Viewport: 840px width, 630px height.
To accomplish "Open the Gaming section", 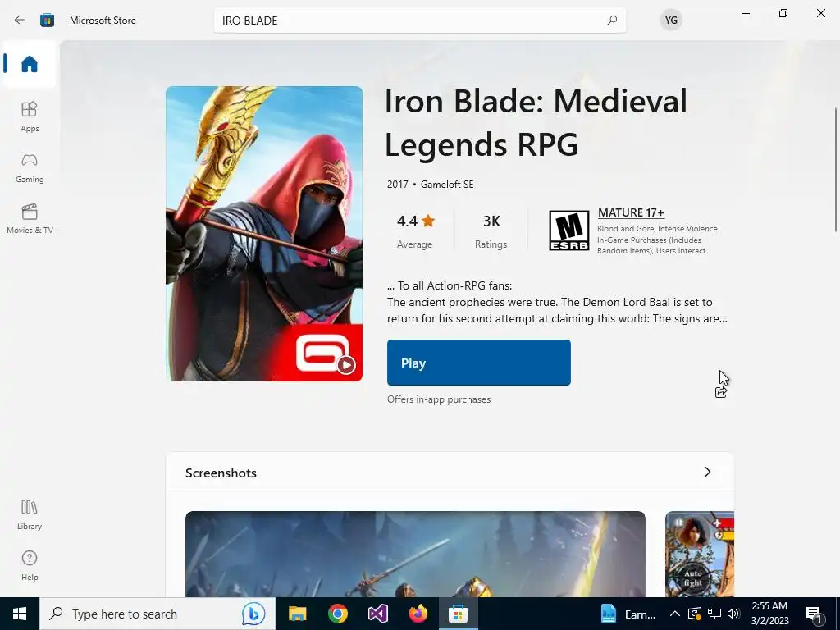I will click(30, 167).
